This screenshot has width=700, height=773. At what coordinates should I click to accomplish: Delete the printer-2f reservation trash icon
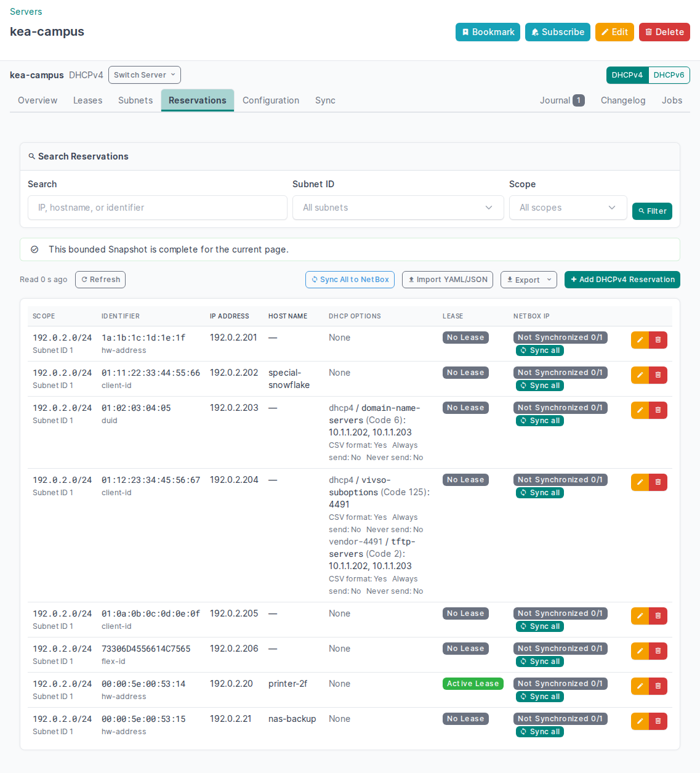(658, 686)
